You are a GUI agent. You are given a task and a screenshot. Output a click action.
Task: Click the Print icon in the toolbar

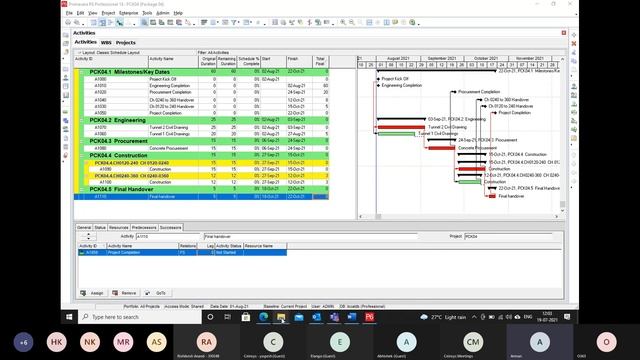coord(68,22)
